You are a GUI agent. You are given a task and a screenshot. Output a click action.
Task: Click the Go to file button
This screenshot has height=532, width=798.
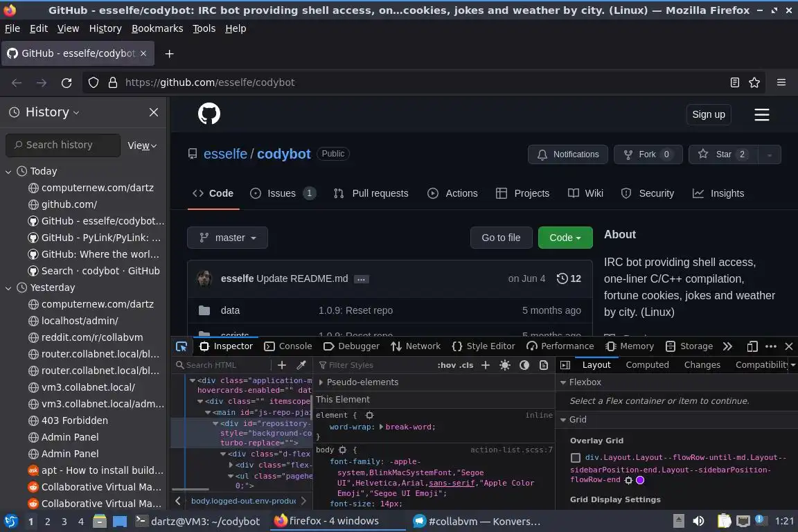coord(502,238)
